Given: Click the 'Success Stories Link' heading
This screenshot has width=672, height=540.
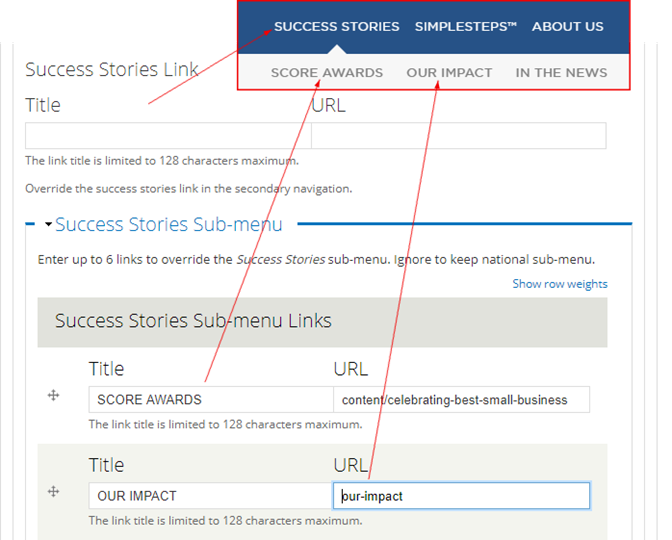Looking at the screenshot, I should [x=111, y=69].
